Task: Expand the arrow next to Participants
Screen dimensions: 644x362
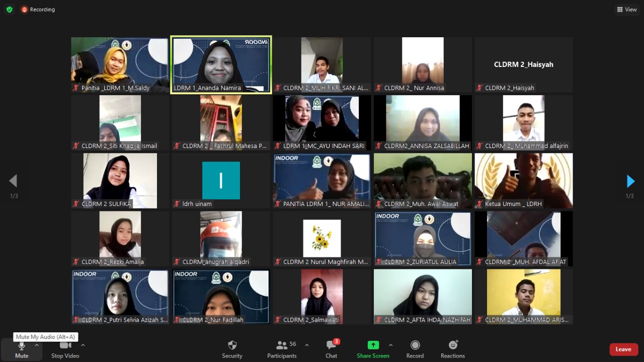Action: [307, 345]
